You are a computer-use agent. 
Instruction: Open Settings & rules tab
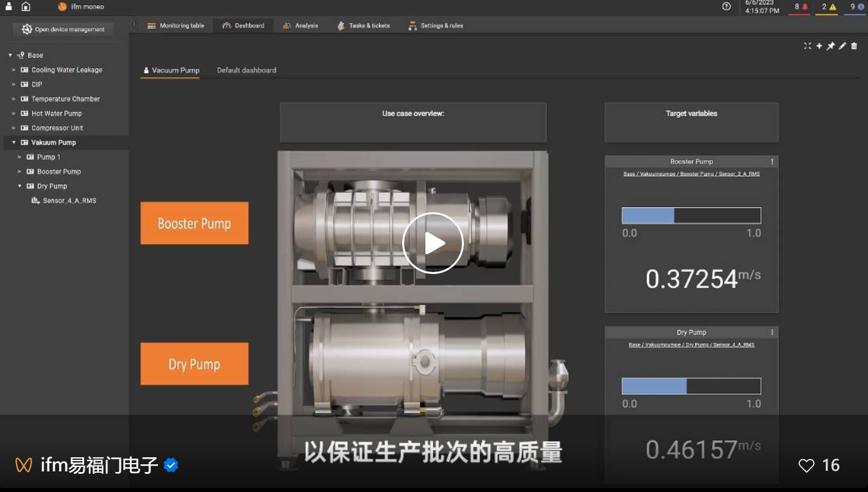pos(436,26)
